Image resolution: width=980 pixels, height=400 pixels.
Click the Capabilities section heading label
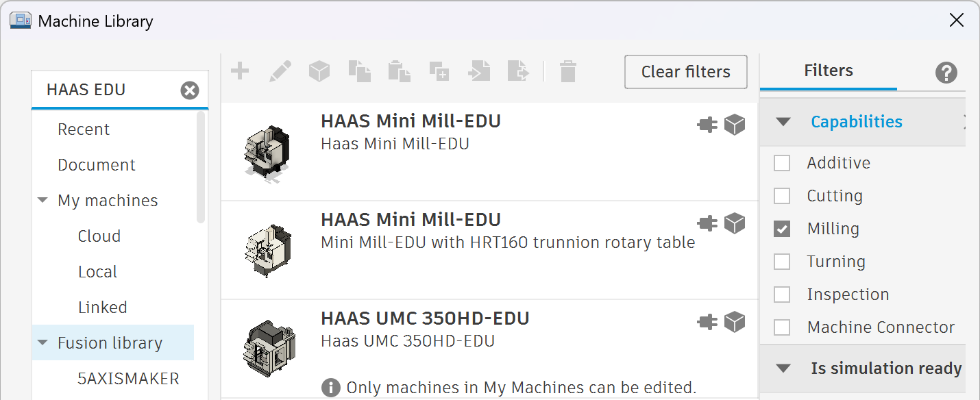(857, 122)
